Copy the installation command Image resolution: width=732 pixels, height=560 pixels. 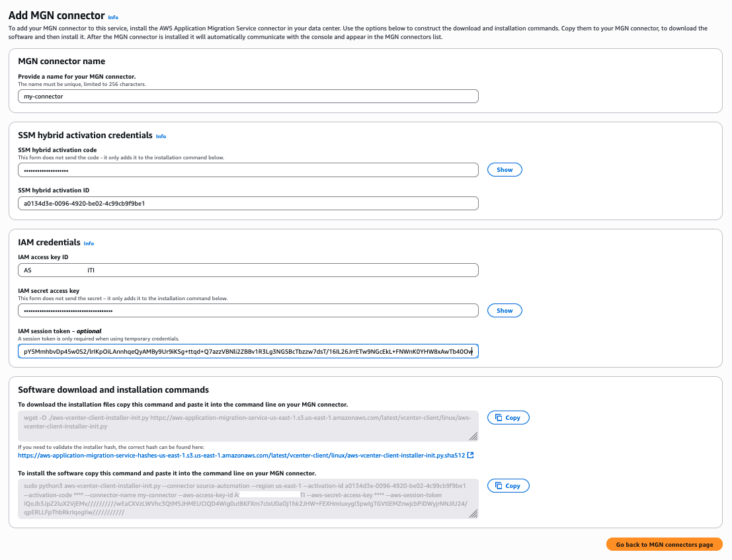[508, 485]
